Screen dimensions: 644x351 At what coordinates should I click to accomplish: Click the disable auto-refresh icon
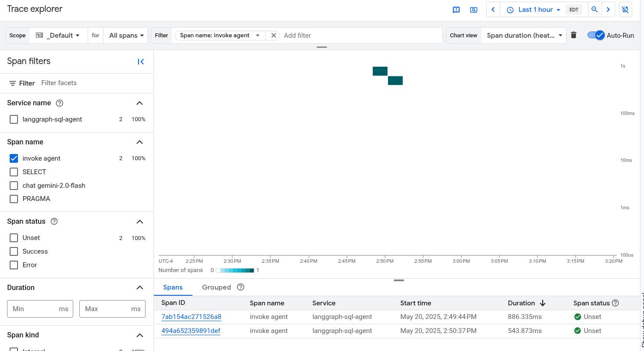(625, 10)
